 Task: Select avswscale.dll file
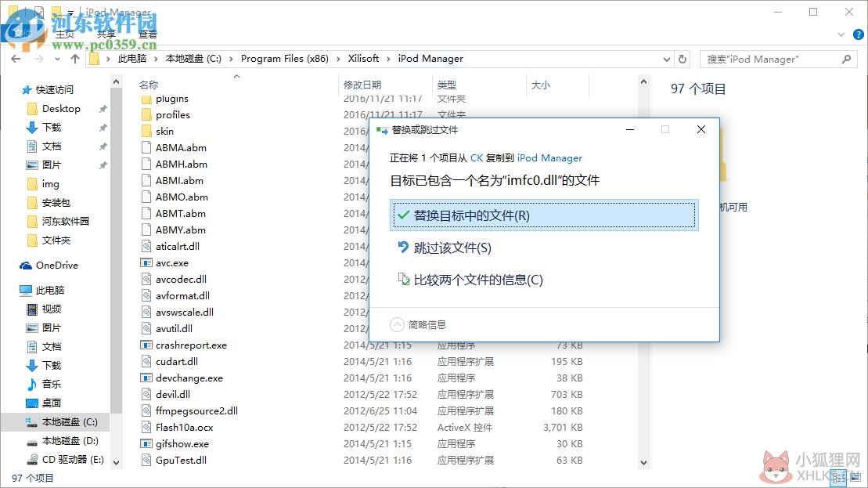point(185,312)
